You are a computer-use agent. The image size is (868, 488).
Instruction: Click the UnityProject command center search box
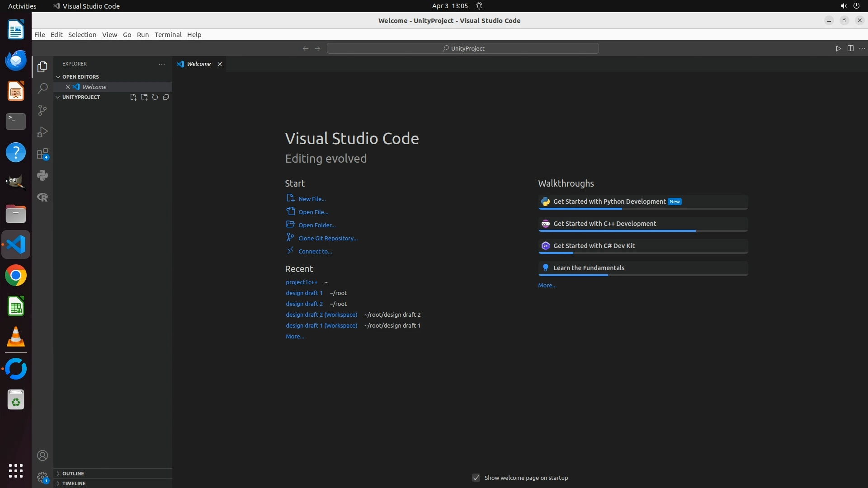coord(463,48)
